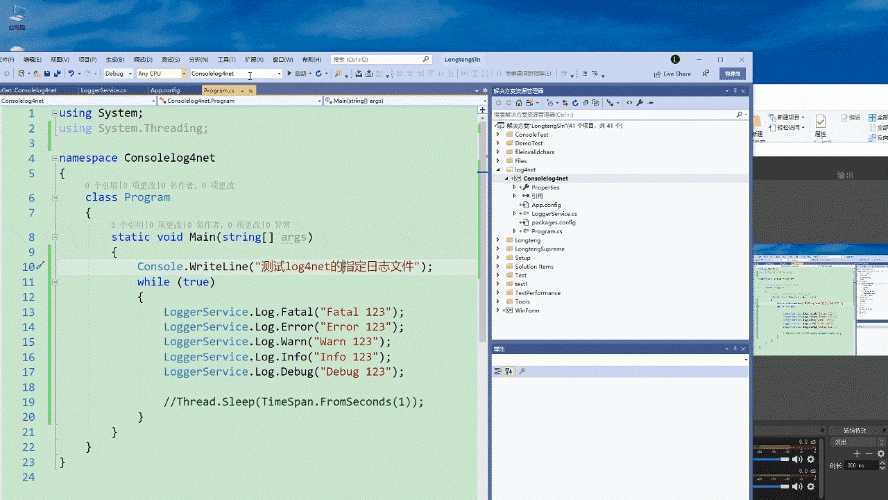This screenshot has height=500, width=888.
Task: Click the restart/refresh icon beside start button
Action: point(318,74)
